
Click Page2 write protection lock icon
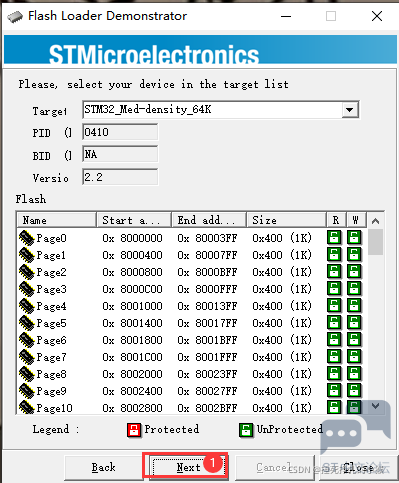pos(354,272)
